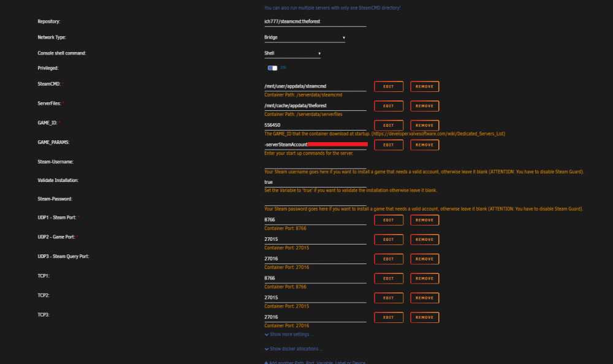613x364 pixels.
Task: Click the Steam-Password input field
Action: coord(315,200)
